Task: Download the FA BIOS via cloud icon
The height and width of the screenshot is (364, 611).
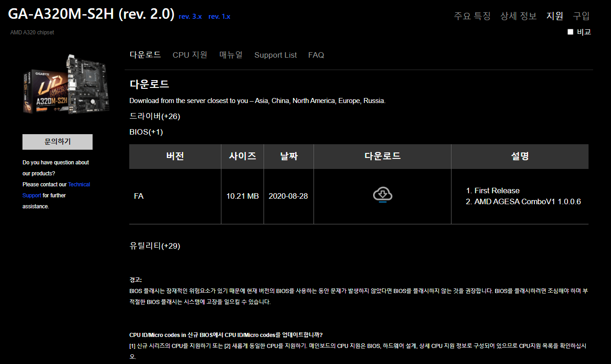Action: coord(382,195)
